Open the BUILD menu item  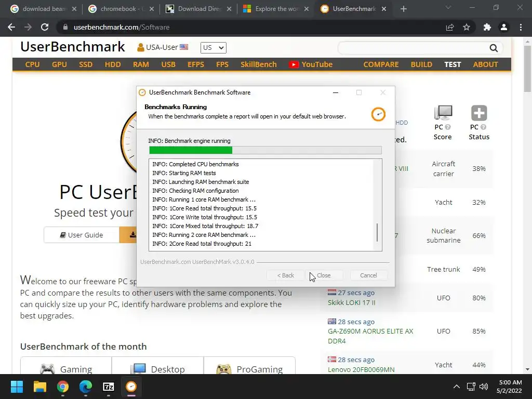pyautogui.click(x=421, y=64)
